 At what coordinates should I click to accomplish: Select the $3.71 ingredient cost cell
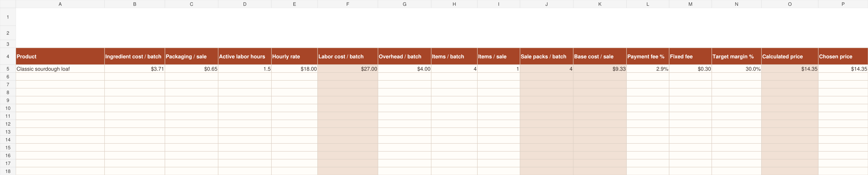tap(134, 69)
